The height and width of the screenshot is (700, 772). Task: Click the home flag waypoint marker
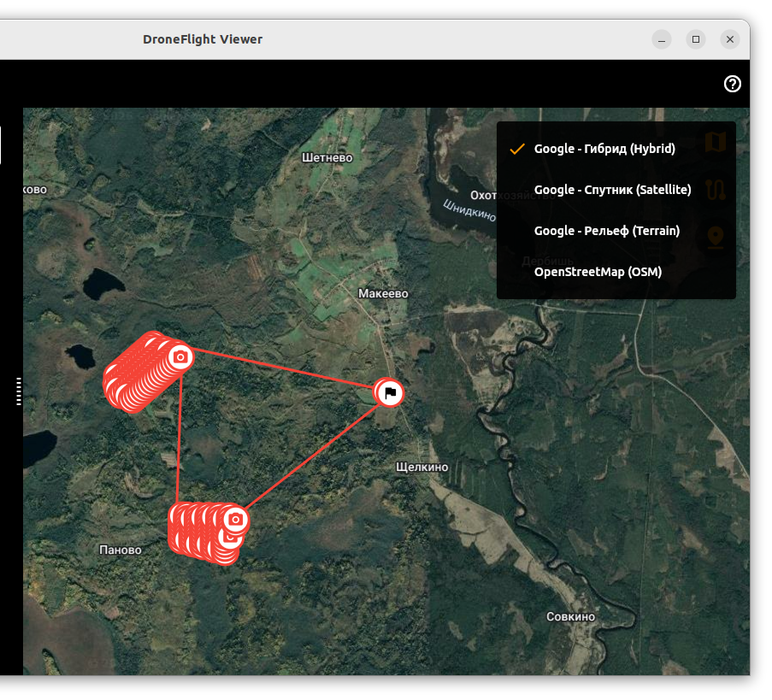point(389,393)
